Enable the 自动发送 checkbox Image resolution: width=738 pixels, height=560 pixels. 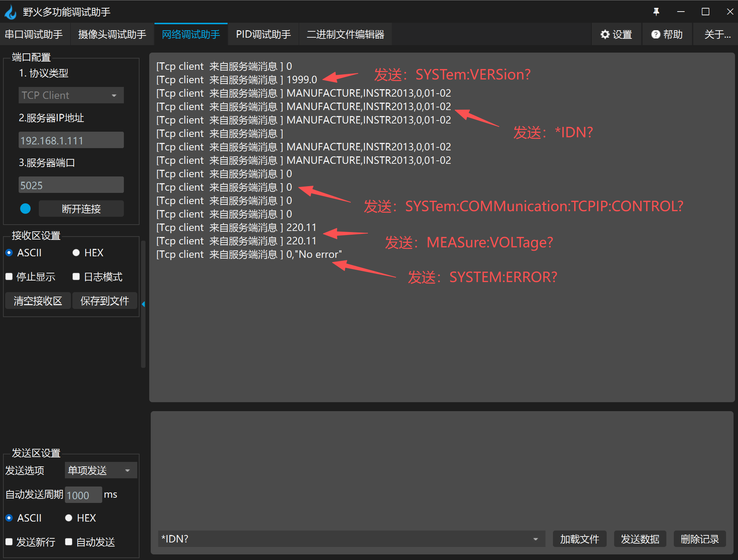point(69,542)
